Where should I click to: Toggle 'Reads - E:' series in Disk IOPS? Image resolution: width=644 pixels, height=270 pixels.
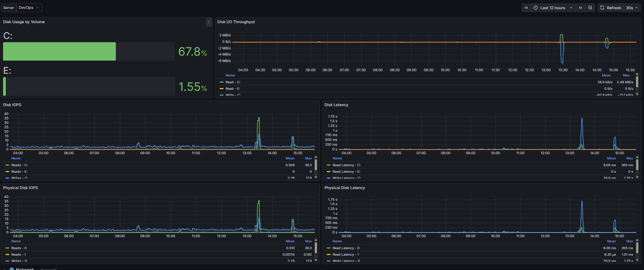pos(19,172)
